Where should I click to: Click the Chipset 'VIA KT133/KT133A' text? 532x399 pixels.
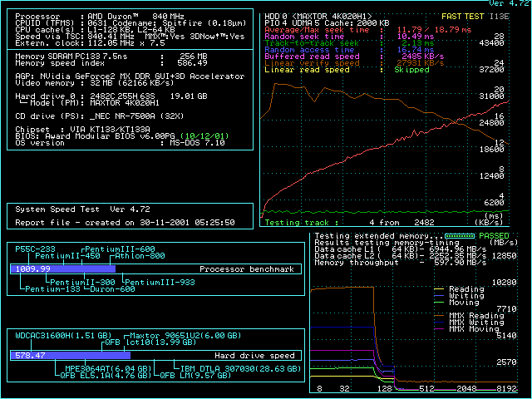[110, 130]
